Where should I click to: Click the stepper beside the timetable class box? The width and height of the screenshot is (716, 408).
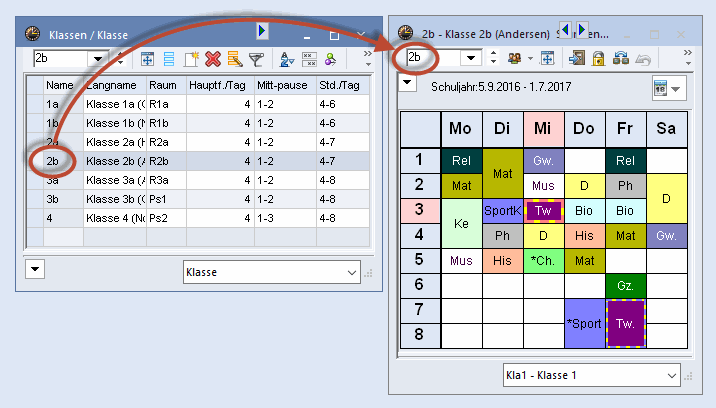493,58
